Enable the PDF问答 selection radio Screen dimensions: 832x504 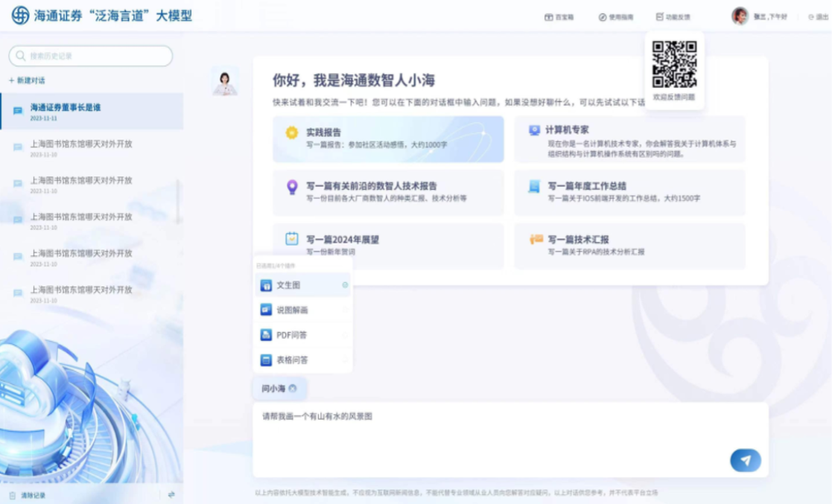tap(345, 335)
